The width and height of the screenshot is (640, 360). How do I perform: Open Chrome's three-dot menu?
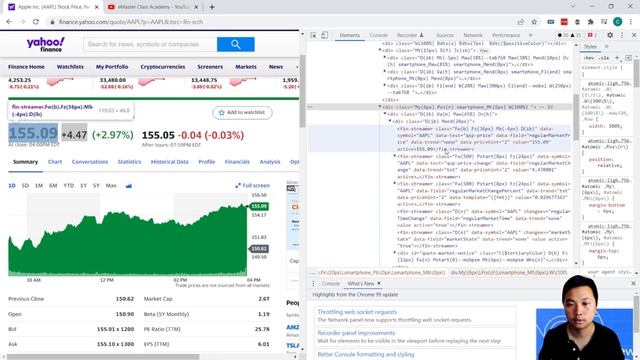pos(631,22)
